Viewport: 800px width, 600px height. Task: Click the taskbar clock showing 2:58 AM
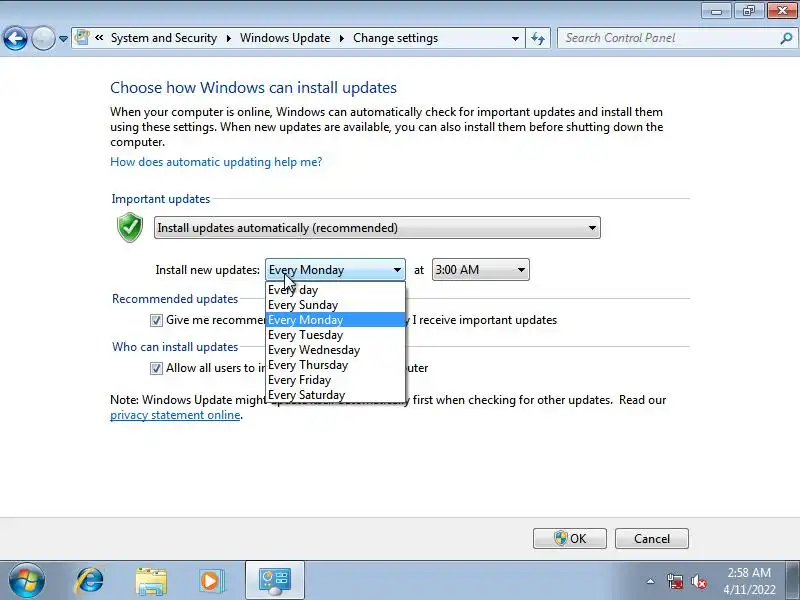coord(749,581)
